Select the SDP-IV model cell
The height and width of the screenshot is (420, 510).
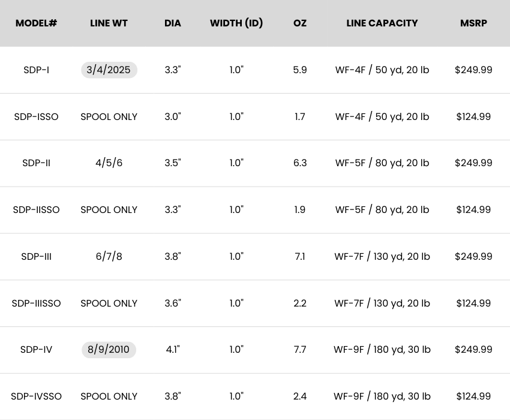coord(36,350)
